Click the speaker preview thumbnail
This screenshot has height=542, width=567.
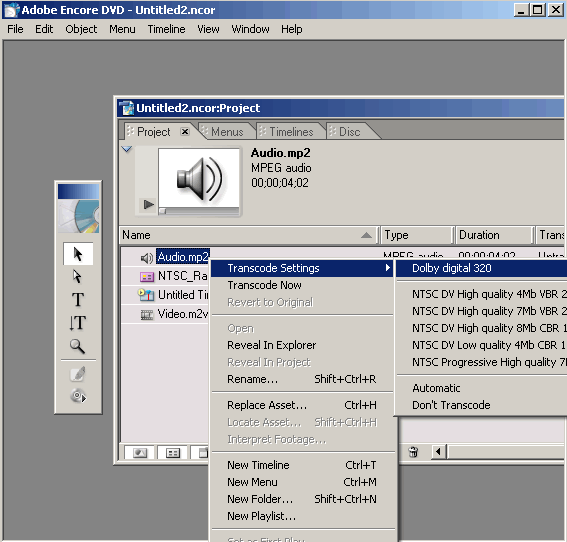point(199,178)
